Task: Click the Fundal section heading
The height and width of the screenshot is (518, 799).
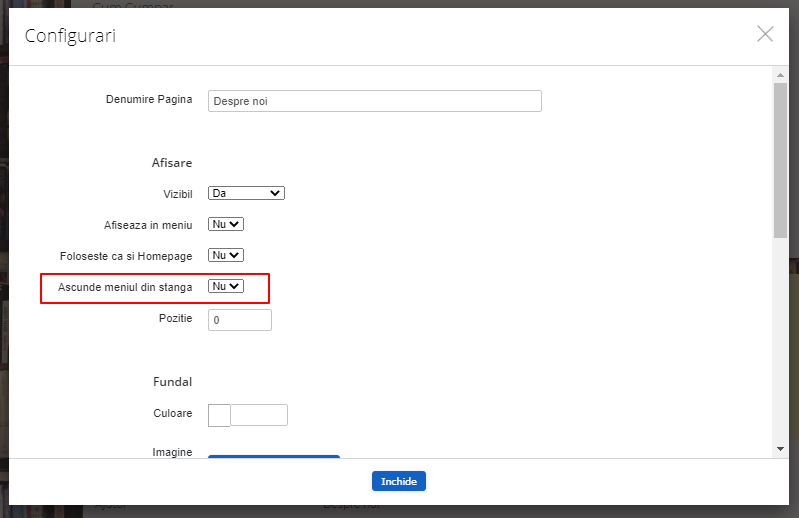Action: click(172, 381)
